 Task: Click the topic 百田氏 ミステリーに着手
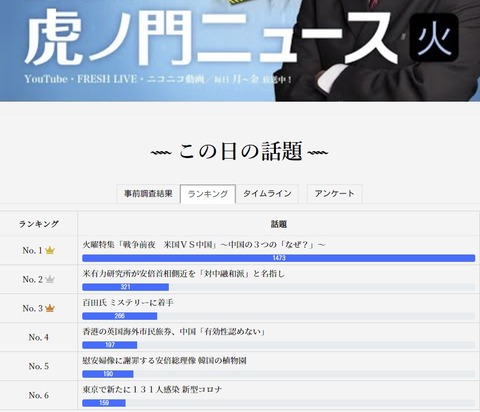pos(128,303)
